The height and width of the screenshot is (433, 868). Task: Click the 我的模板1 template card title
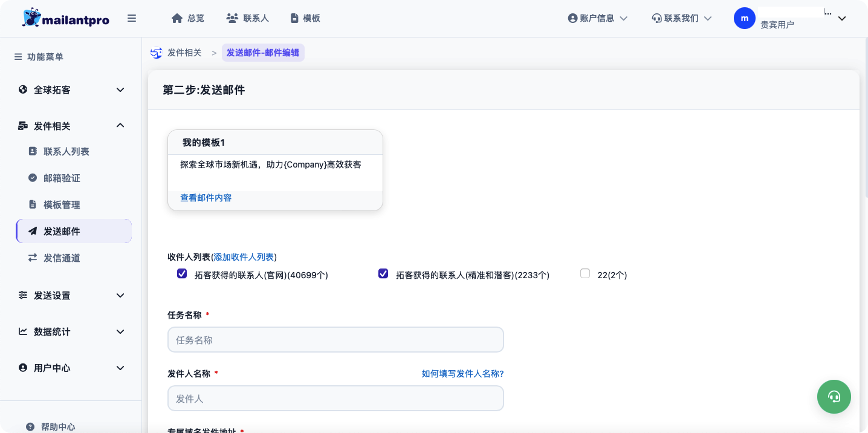coord(204,142)
